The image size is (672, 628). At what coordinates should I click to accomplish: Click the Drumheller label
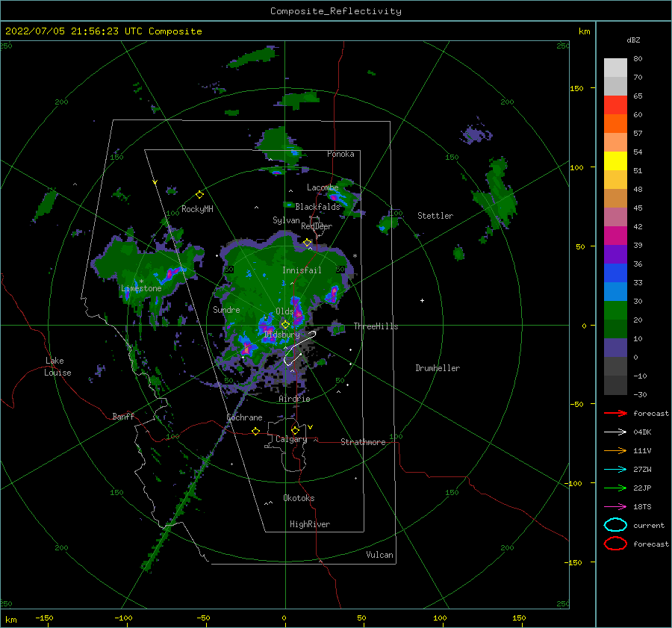pos(438,368)
